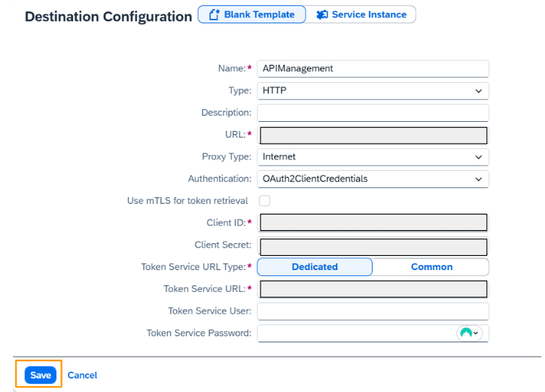Open the password manager icon in password field
The height and width of the screenshot is (392, 545).
tap(469, 333)
